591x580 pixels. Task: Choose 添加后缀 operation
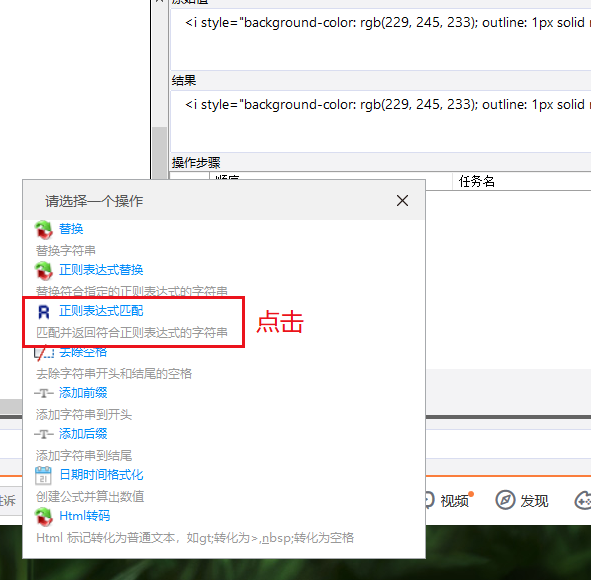pyautogui.click(x=83, y=434)
